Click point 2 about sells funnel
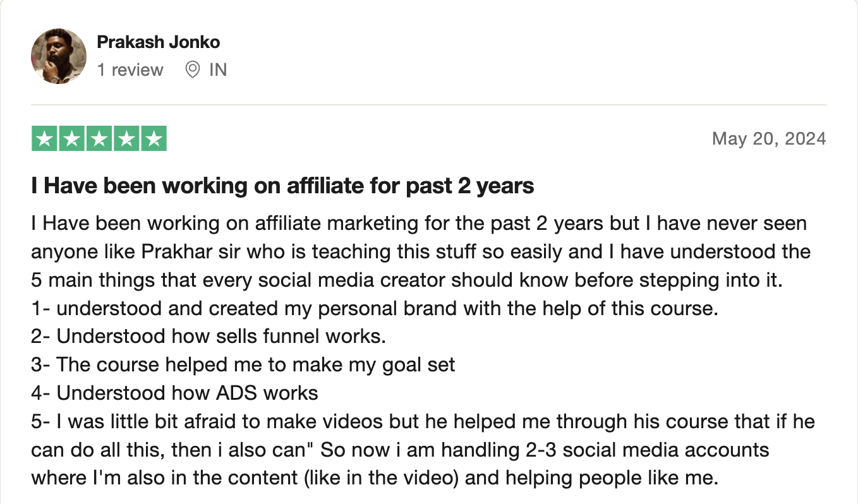Screen dimensions: 858x504 click(x=208, y=336)
